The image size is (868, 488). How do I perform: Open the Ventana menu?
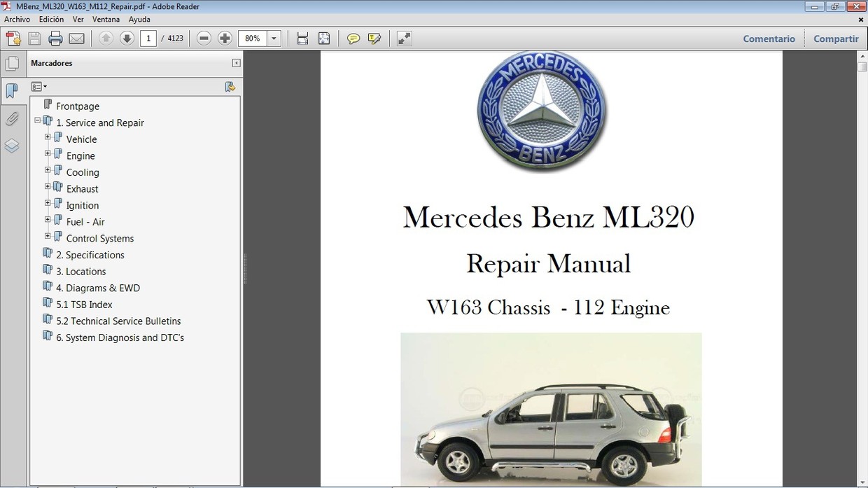[106, 19]
